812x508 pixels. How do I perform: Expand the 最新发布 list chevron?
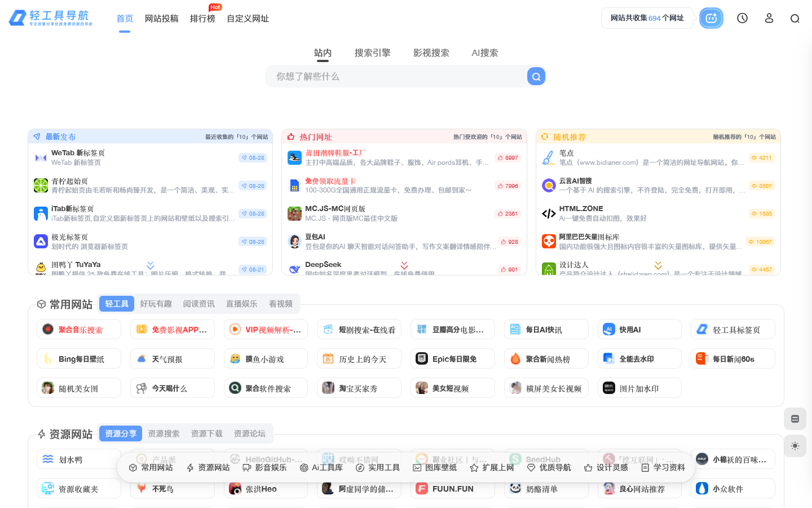coord(150,265)
